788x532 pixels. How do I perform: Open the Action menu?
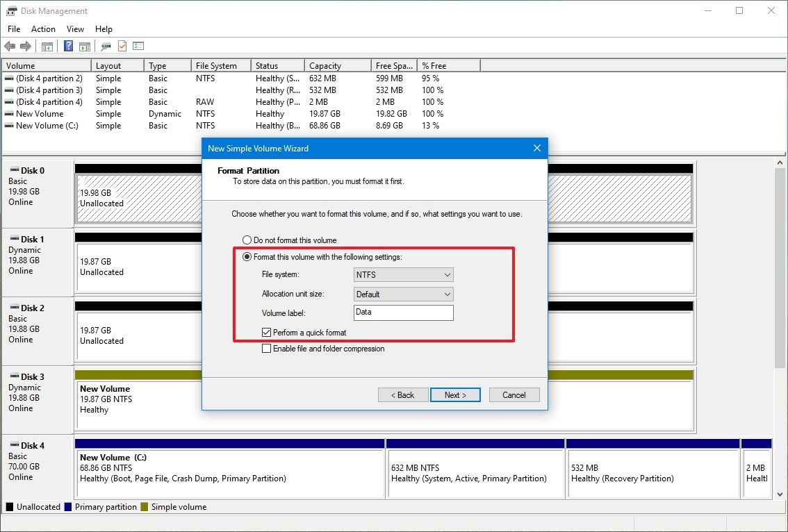tap(43, 29)
